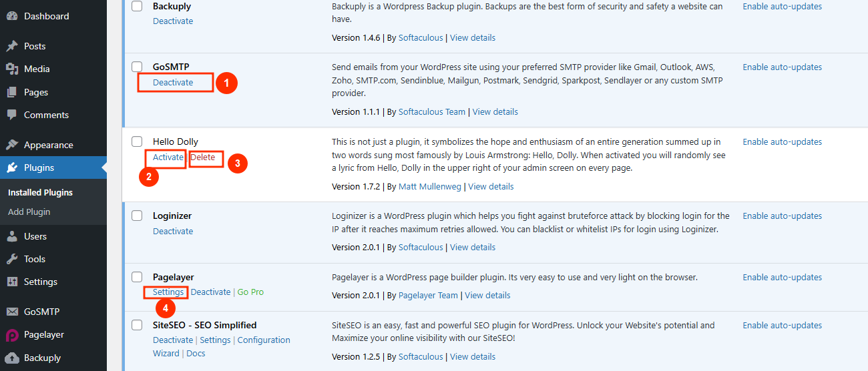Image resolution: width=868 pixels, height=371 pixels.
Task: Enable auto-updates for Hello Dolly
Action: (783, 142)
